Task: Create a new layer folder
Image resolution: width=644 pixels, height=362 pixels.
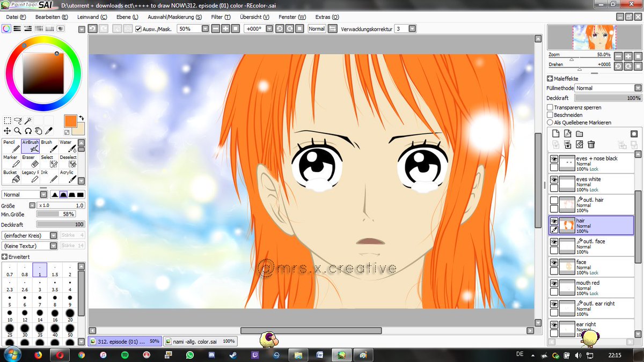Action: tap(580, 134)
